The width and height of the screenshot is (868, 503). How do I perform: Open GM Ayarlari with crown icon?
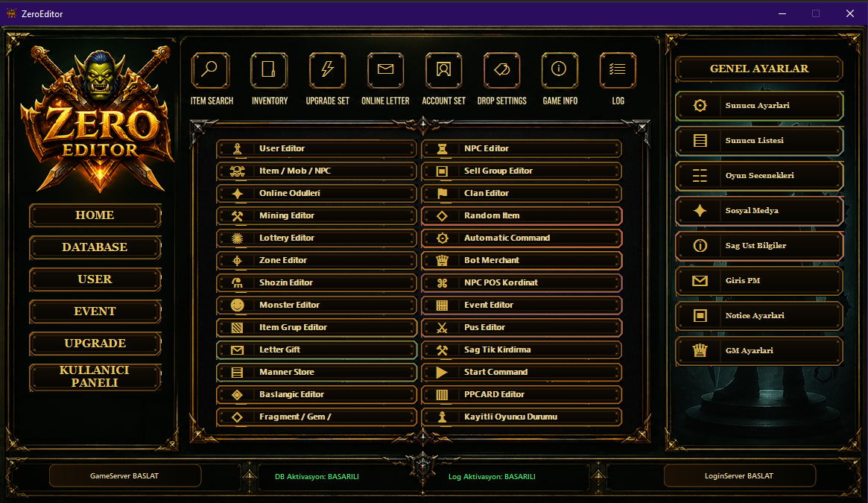click(759, 351)
